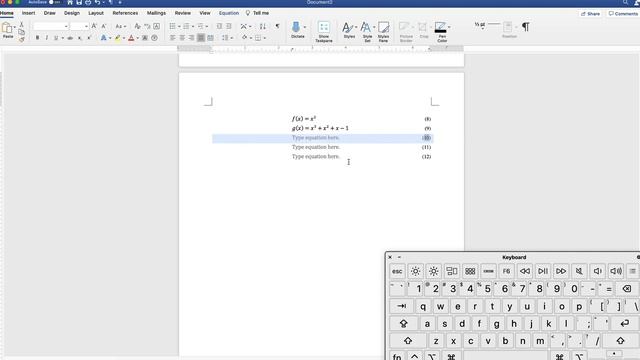Click the shrink font size icon

pyautogui.click(x=104, y=26)
